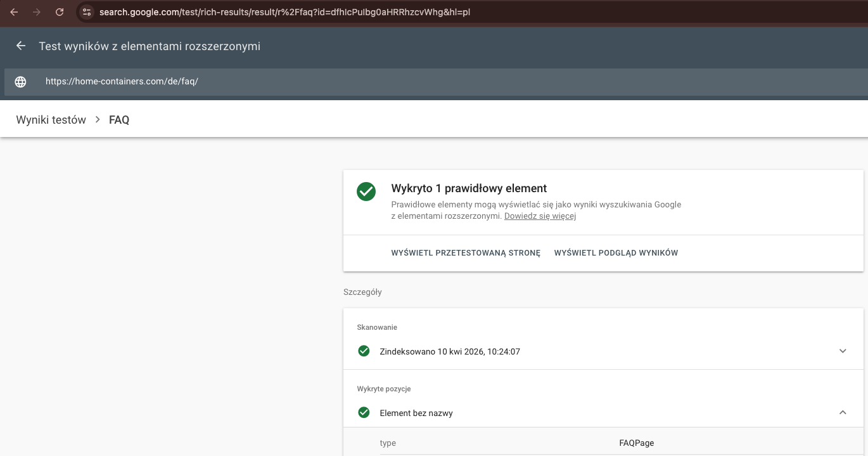Viewport: 868px width, 456px height.
Task: Reload the page with the refresh icon
Action: [60, 12]
